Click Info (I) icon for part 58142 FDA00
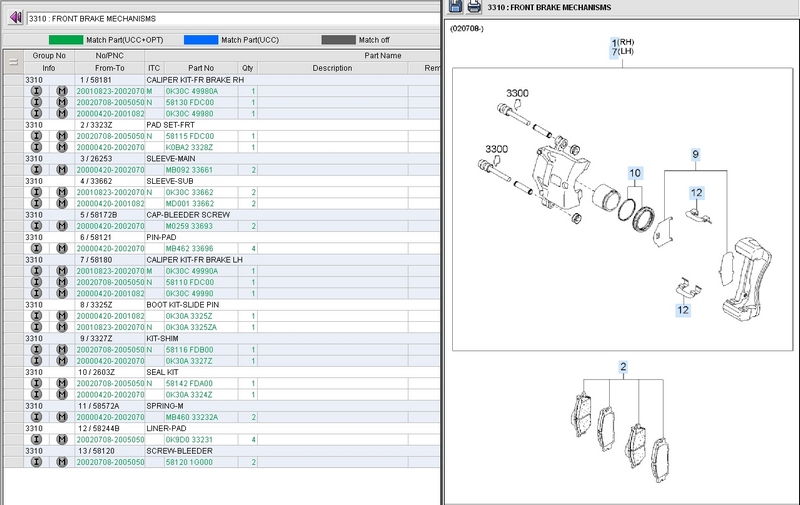Screen dimensions: 800x505 [x=36, y=383]
